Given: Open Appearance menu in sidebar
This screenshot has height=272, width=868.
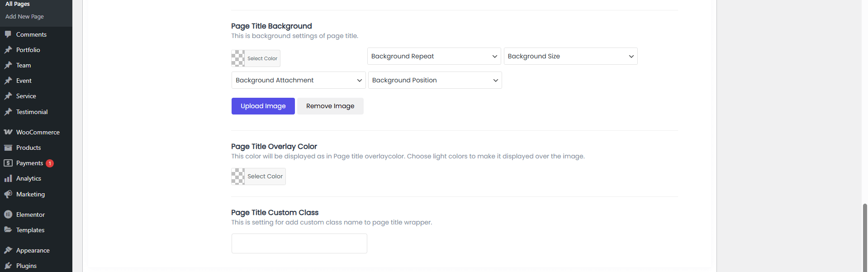Looking at the screenshot, I should 33,250.
